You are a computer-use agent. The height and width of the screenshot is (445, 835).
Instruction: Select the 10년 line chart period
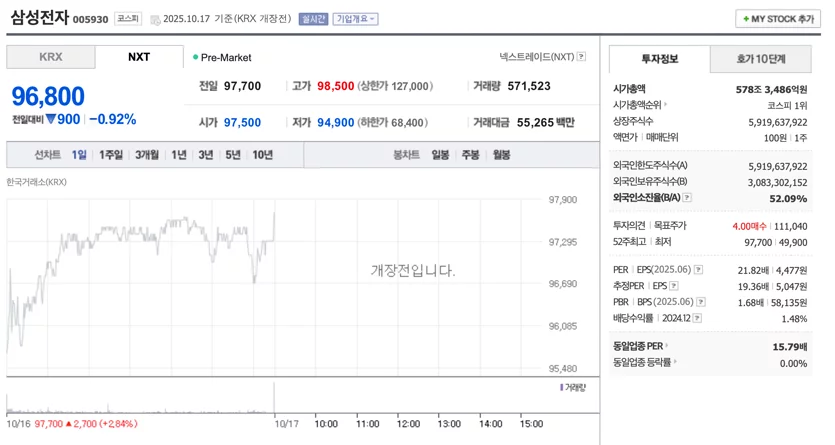pos(263,155)
